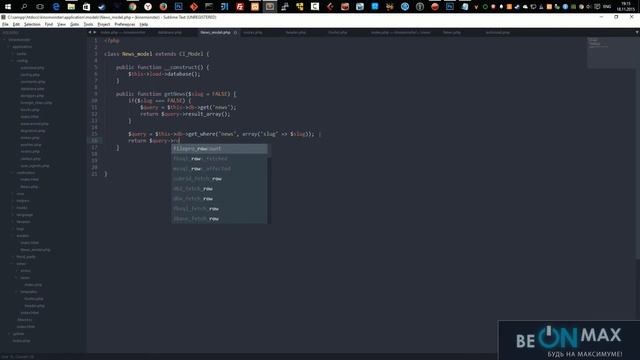Open the tab list dropdown arrow
This screenshot has height=360, width=640.
click(x=637, y=32)
